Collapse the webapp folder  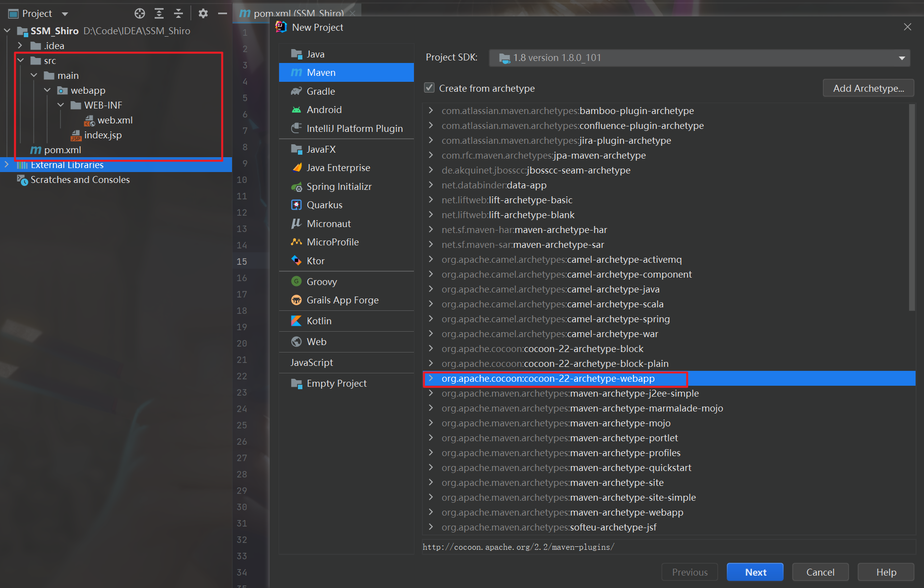(x=47, y=90)
